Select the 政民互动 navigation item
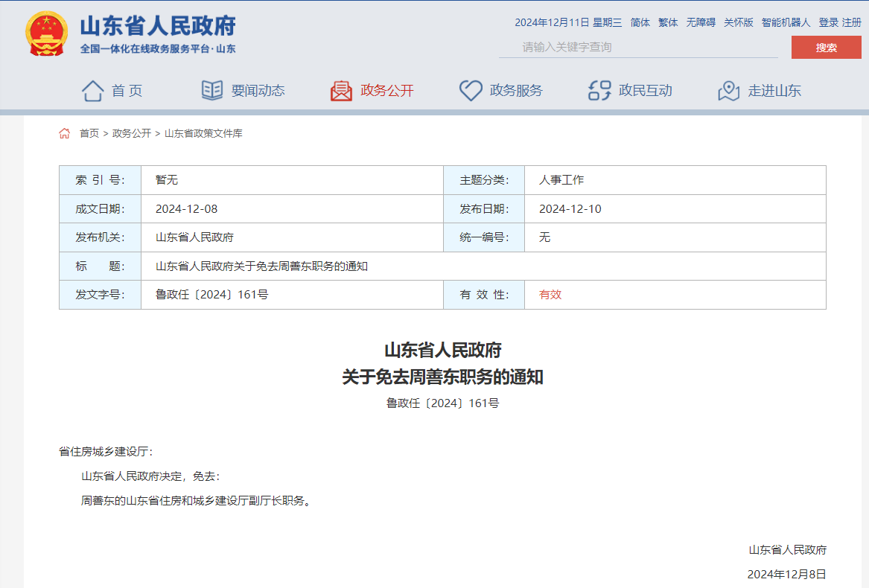Image resolution: width=869 pixels, height=588 pixels. coord(645,91)
